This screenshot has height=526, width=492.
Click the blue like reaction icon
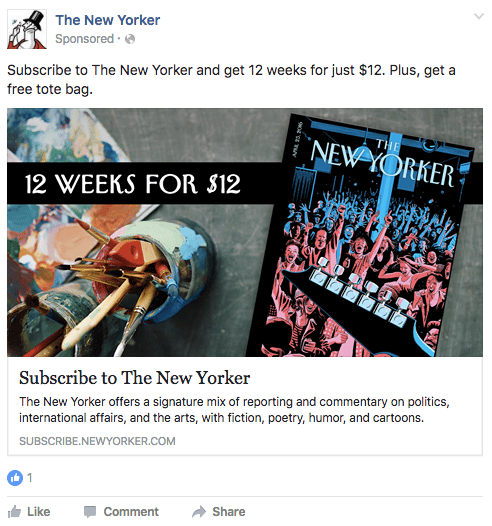pyautogui.click(x=15, y=477)
